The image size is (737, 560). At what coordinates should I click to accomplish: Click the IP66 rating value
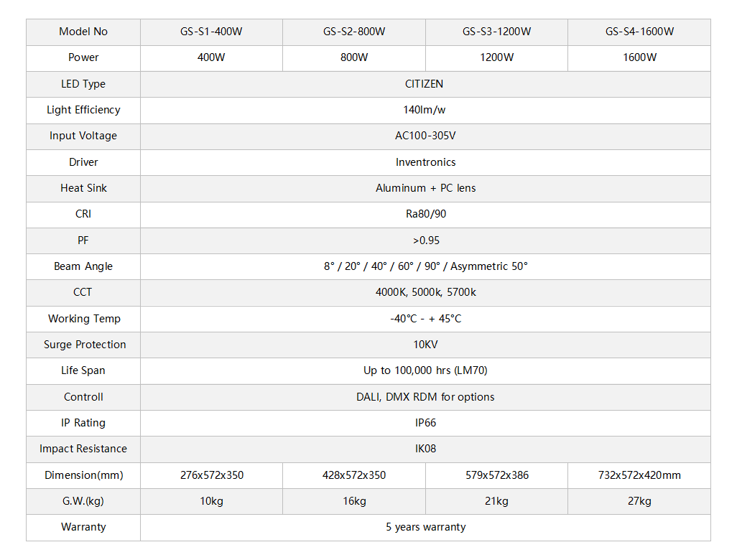click(x=425, y=423)
